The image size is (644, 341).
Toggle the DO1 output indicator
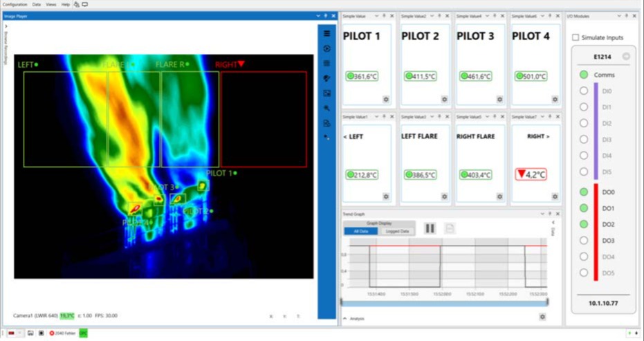point(584,208)
